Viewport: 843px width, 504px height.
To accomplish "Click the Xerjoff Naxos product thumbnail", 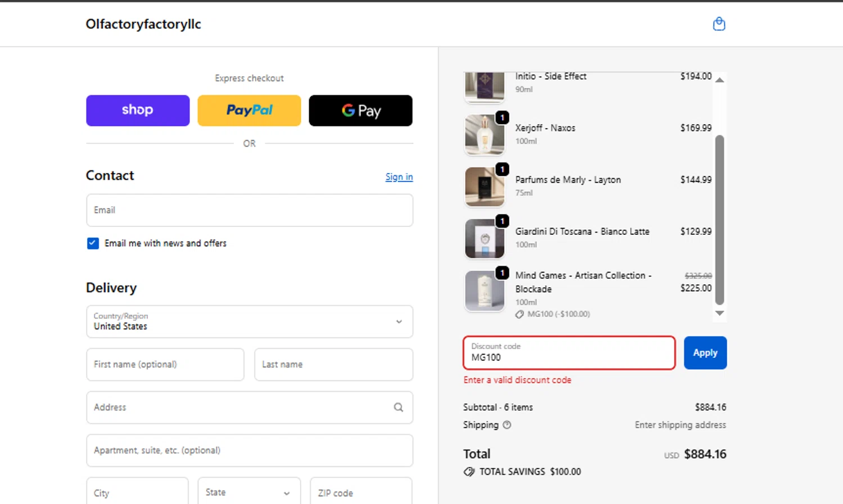I will point(484,135).
